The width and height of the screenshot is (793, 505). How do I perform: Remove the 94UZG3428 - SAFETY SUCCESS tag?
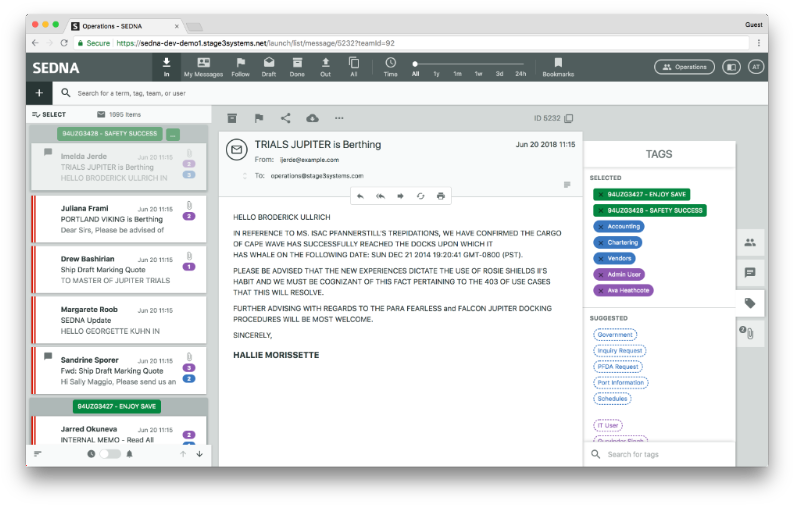click(600, 211)
